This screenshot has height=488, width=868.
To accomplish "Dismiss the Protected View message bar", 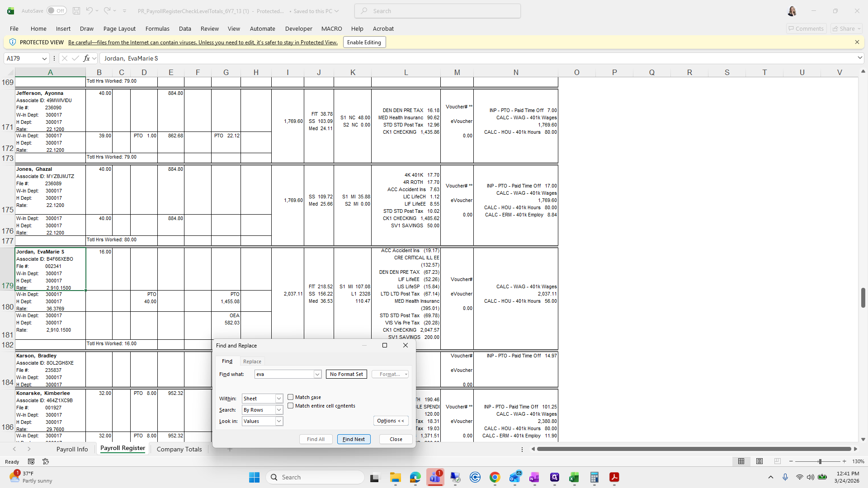I will tap(857, 42).
